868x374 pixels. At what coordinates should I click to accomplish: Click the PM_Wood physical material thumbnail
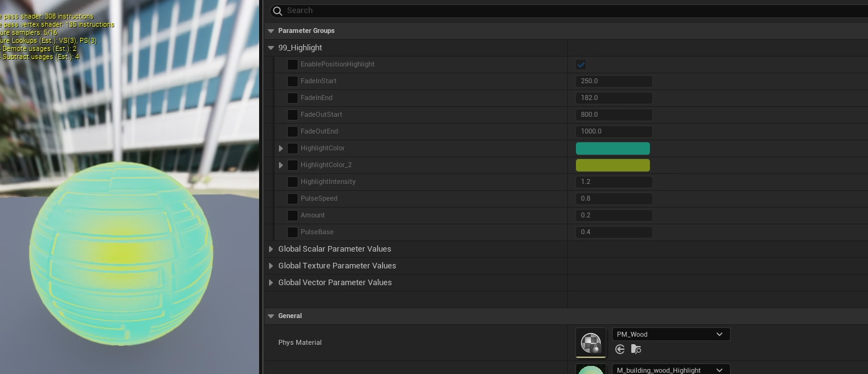pyautogui.click(x=591, y=343)
